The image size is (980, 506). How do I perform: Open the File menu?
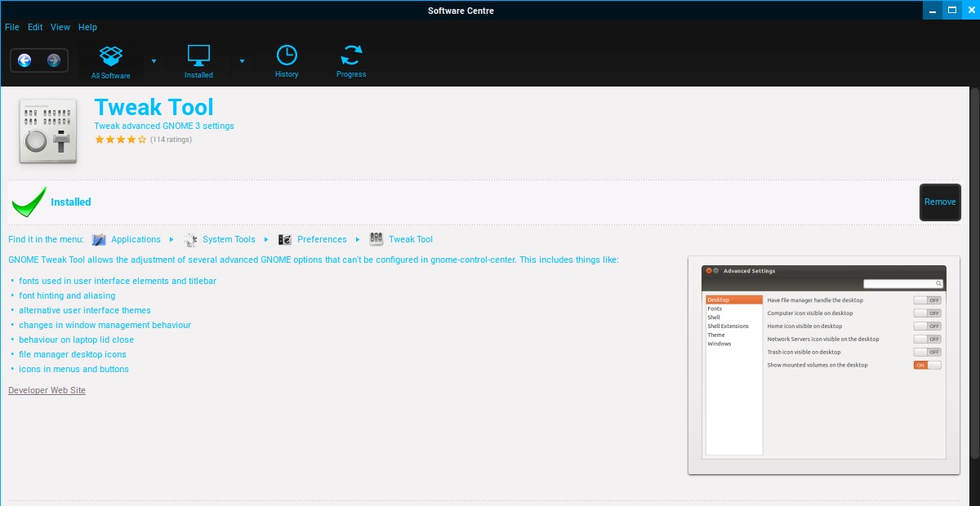click(x=12, y=27)
